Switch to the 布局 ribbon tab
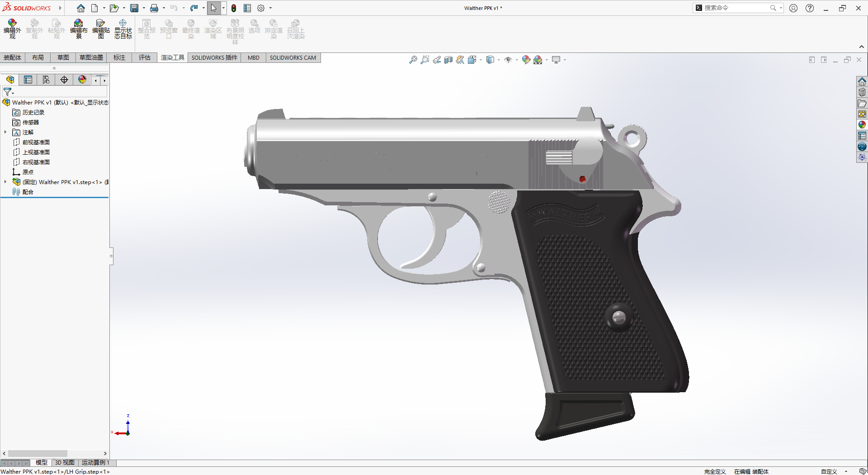The image size is (868, 475). tap(38, 57)
